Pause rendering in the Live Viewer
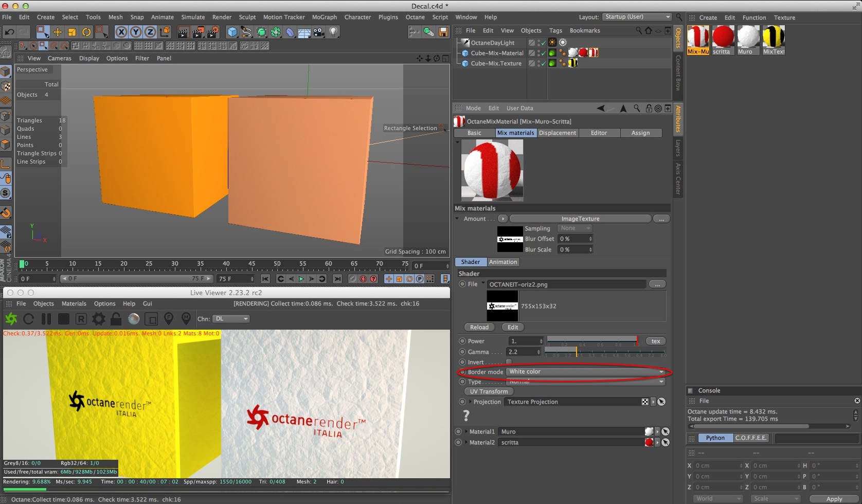The width and height of the screenshot is (862, 504). (46, 319)
